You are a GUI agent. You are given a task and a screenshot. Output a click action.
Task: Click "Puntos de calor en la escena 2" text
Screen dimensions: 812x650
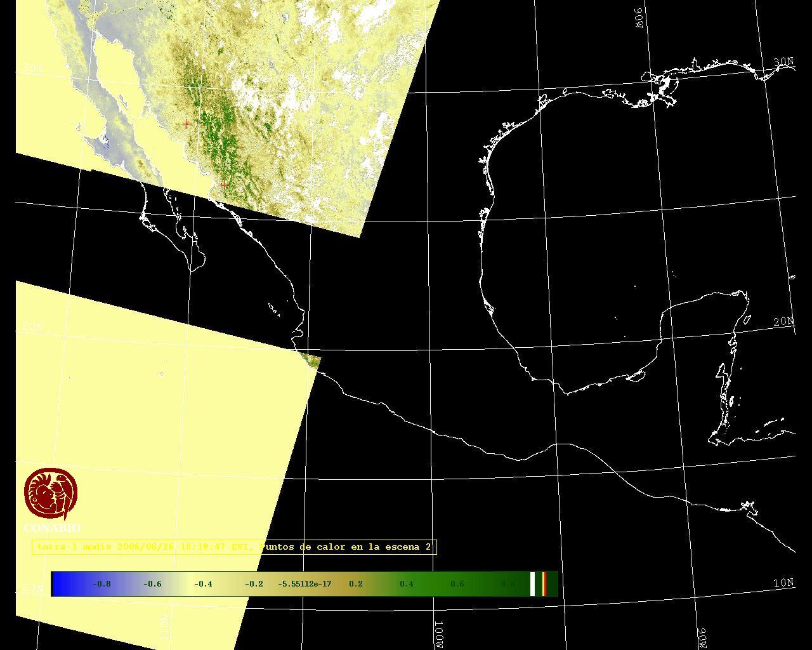coord(346,547)
